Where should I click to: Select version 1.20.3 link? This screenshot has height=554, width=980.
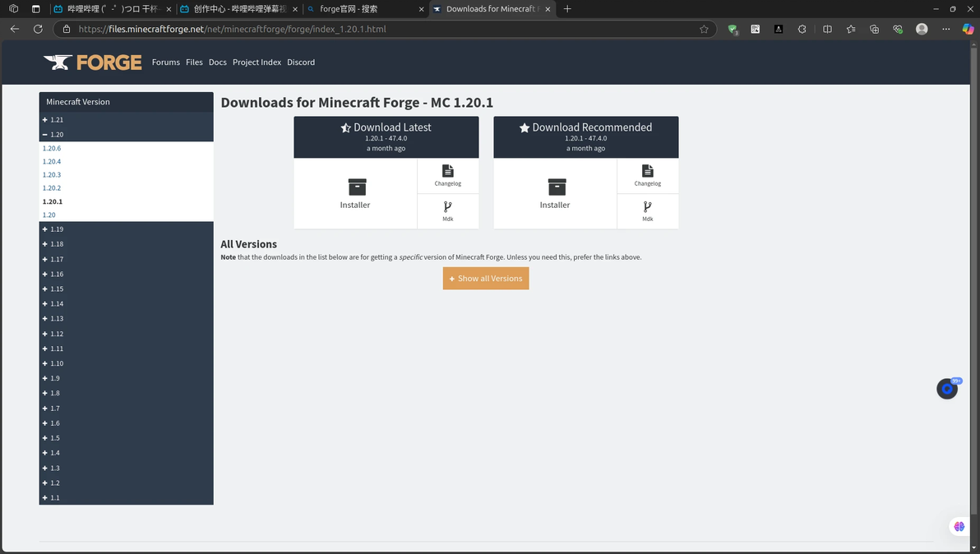pyautogui.click(x=52, y=175)
